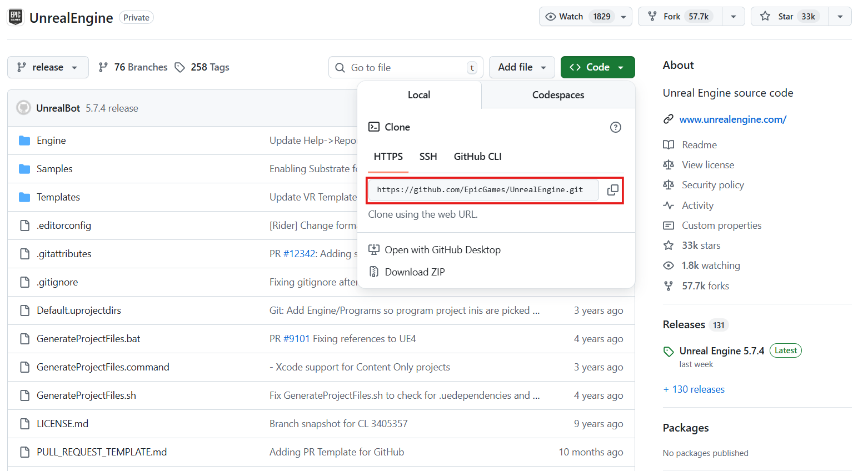Viewport: 868px width, 471px height.
Task: Open the Unreal Engine 5.7.4 release link
Action: click(x=721, y=351)
